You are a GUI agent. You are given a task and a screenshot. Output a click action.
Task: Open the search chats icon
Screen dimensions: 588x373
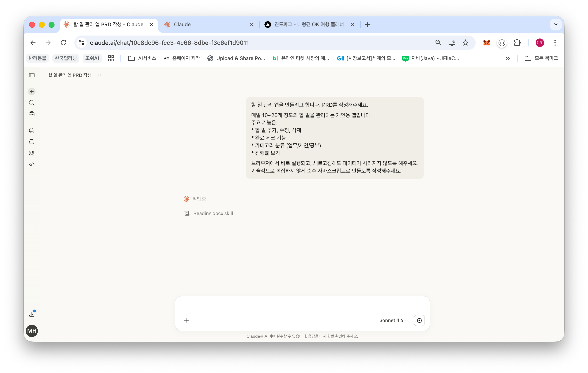32,103
